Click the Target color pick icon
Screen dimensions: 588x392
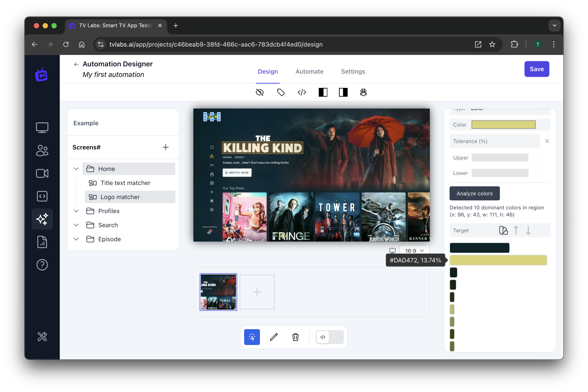point(503,230)
